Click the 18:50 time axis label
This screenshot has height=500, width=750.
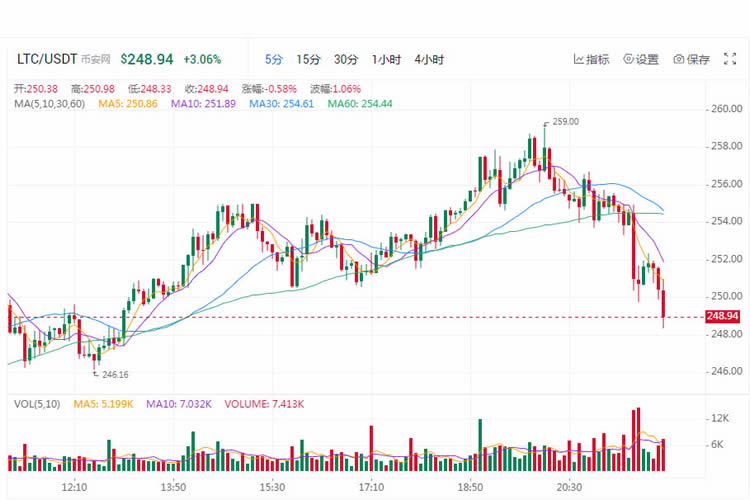470,488
